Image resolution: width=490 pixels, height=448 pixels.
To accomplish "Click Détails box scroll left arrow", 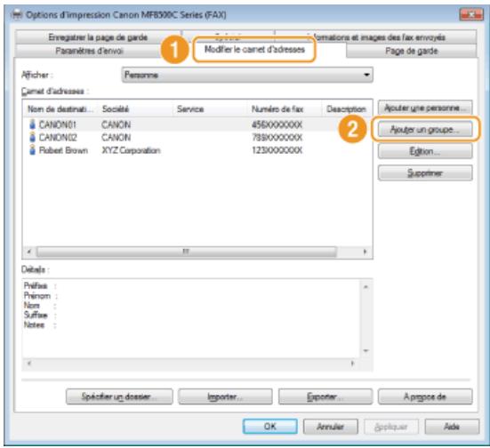I will [29, 364].
